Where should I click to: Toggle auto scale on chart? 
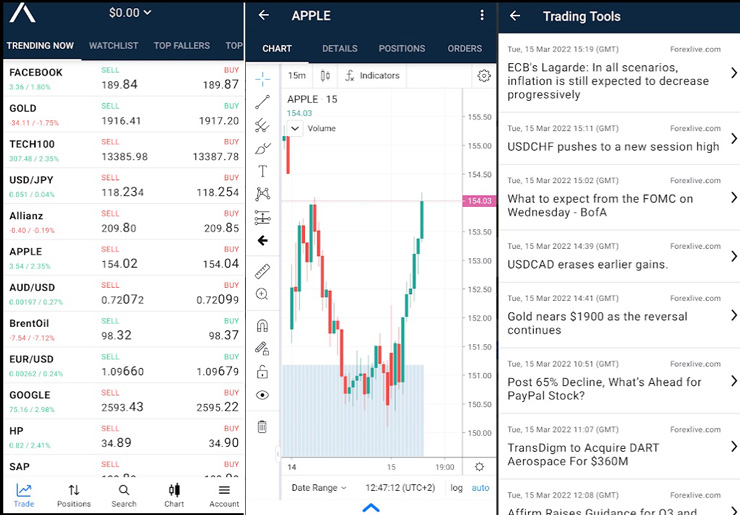click(x=480, y=488)
